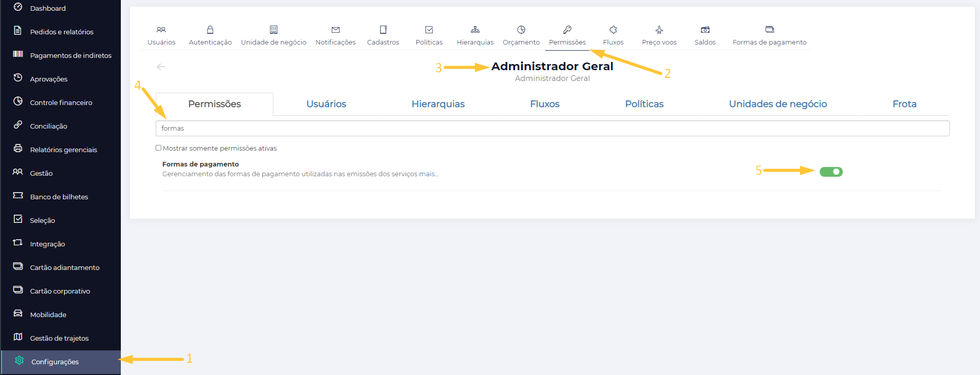Select the Frota tab
The image size is (980, 375).
[904, 104]
